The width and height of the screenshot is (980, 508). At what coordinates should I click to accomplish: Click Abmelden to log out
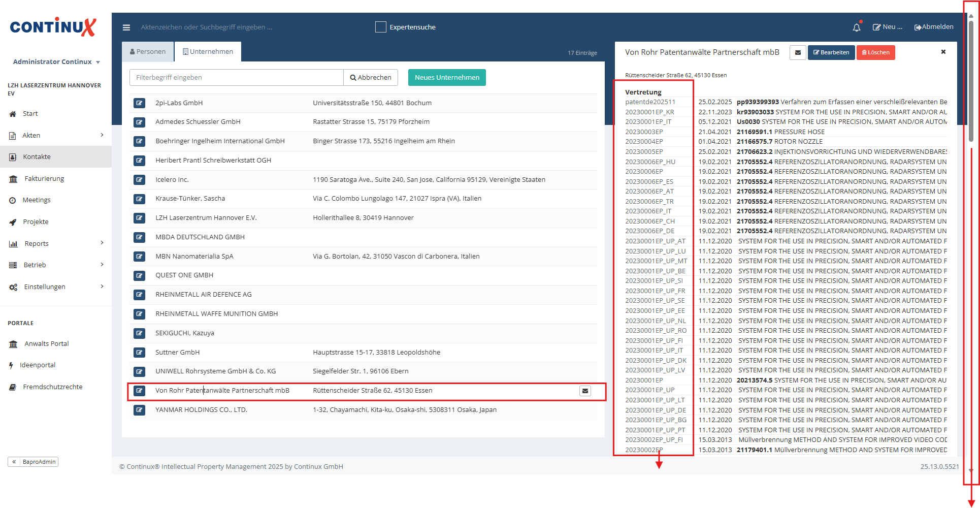coord(934,27)
